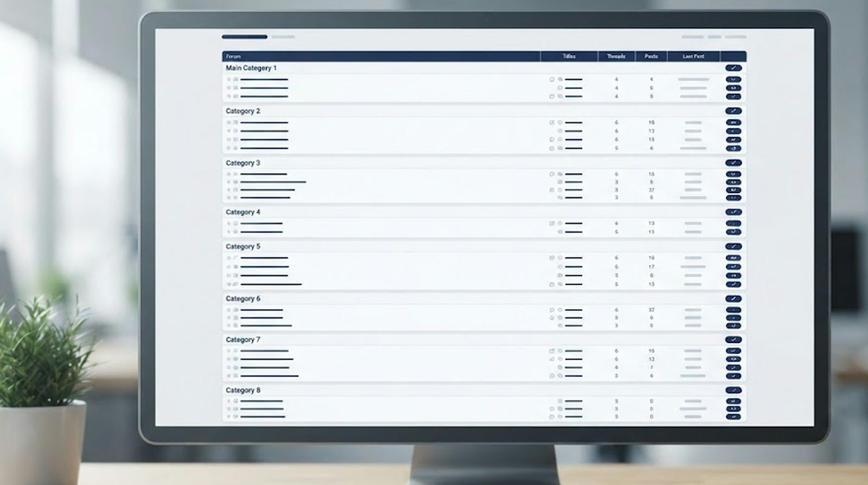Select the gray navigation tab next to the dark one
The image size is (868, 485).
(283, 37)
